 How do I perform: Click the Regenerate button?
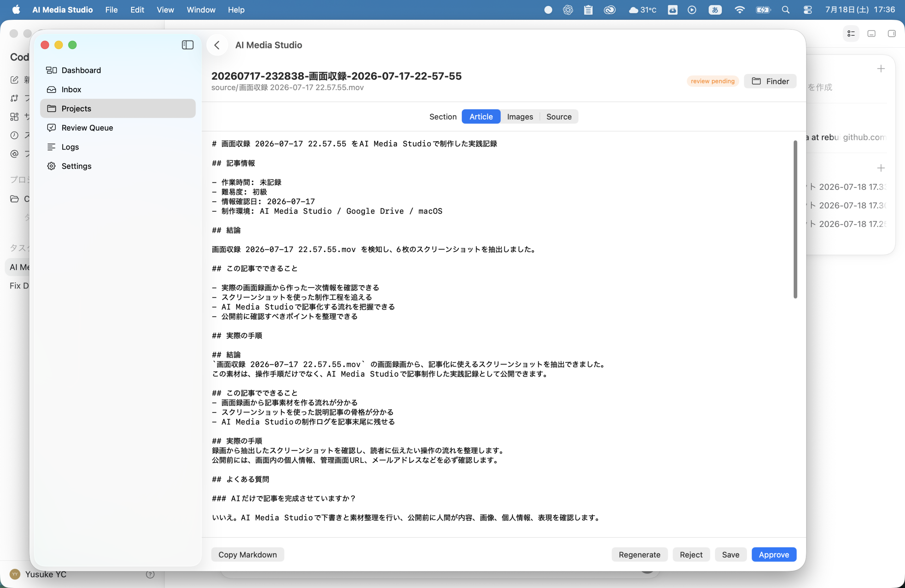tap(639, 554)
